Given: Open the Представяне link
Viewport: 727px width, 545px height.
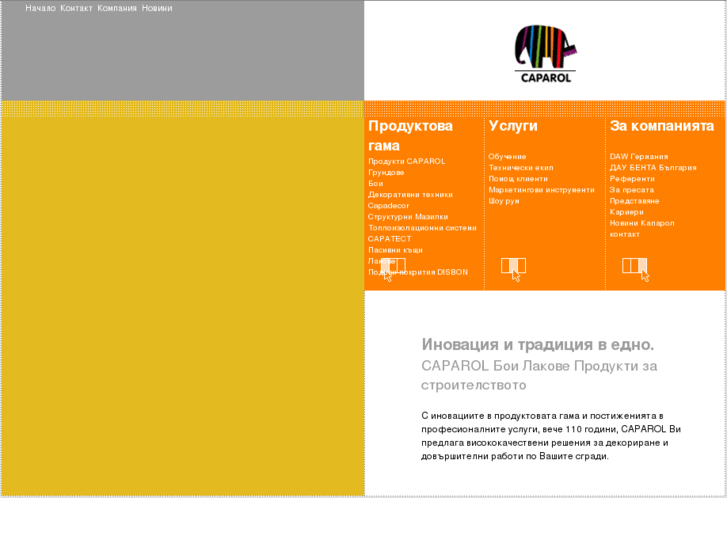Looking at the screenshot, I should pos(634,201).
